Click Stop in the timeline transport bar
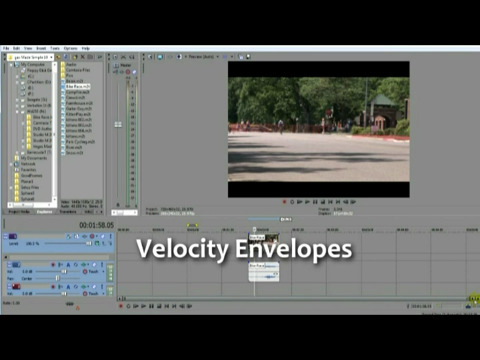Image resolution: width=480 pixels, height=360 pixels. coord(159,306)
